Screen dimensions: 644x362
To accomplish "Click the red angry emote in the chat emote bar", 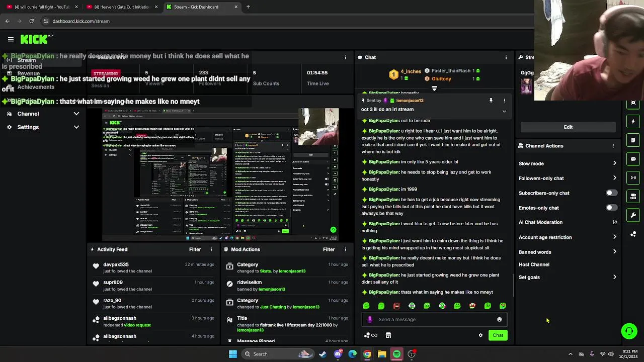I will [x=396, y=306].
